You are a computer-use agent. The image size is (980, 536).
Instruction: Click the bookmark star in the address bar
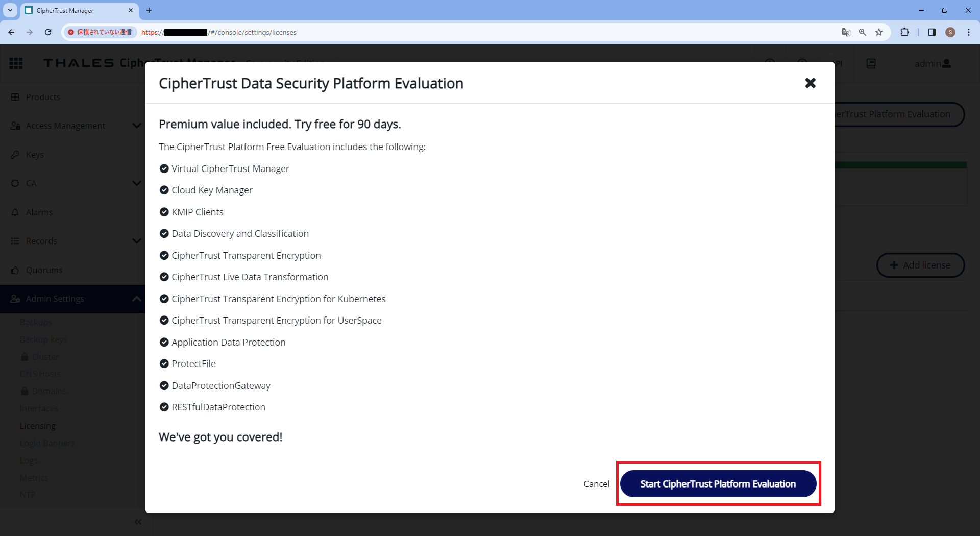(879, 32)
